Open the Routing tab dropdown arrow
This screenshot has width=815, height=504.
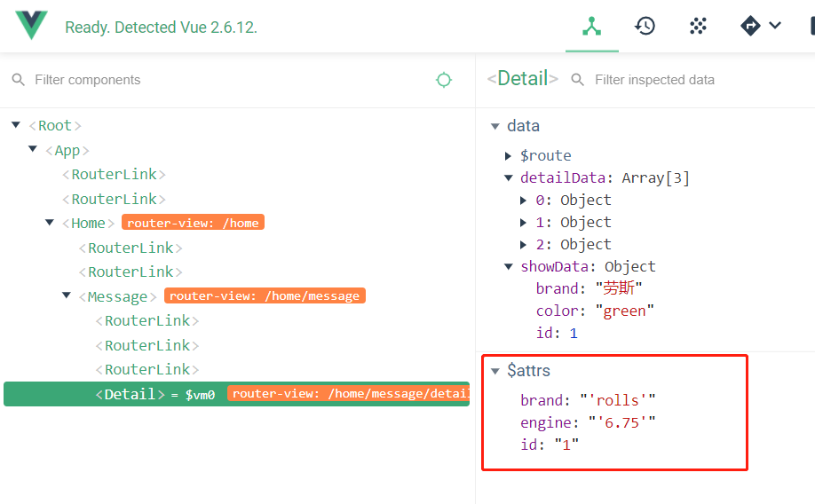[774, 26]
